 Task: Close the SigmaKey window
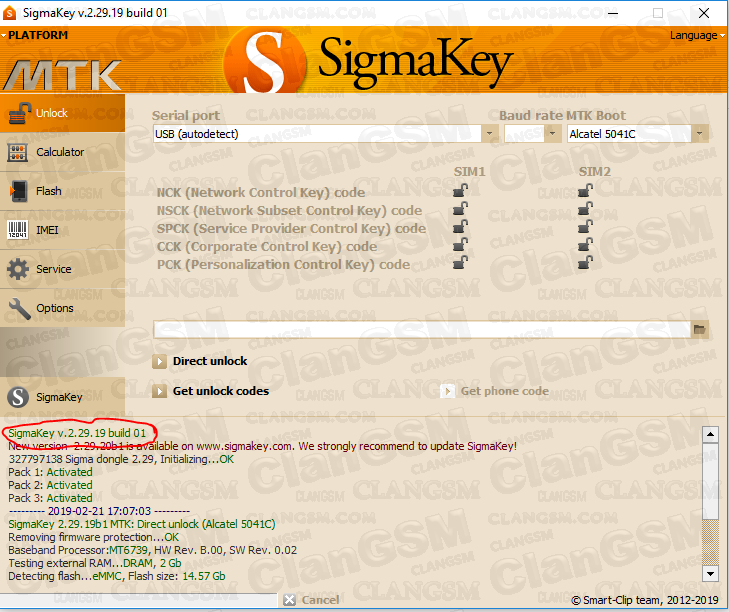tap(704, 13)
